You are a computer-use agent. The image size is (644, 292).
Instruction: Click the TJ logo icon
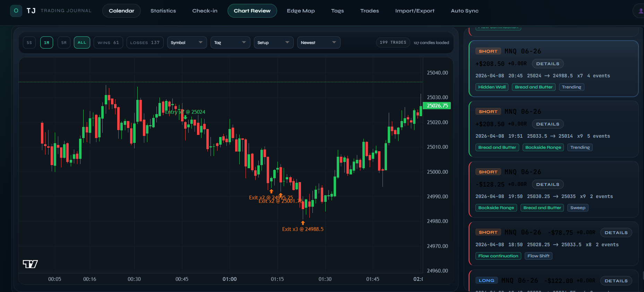[16, 11]
